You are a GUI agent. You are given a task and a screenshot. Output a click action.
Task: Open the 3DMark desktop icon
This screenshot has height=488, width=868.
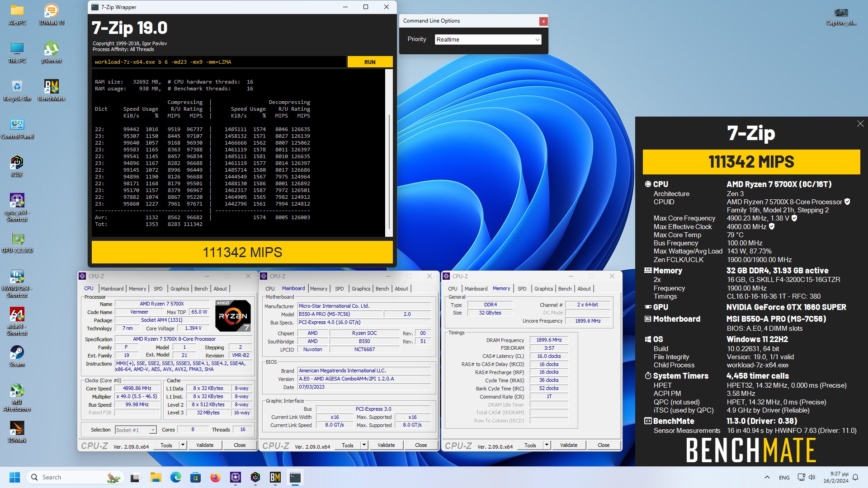[17, 432]
